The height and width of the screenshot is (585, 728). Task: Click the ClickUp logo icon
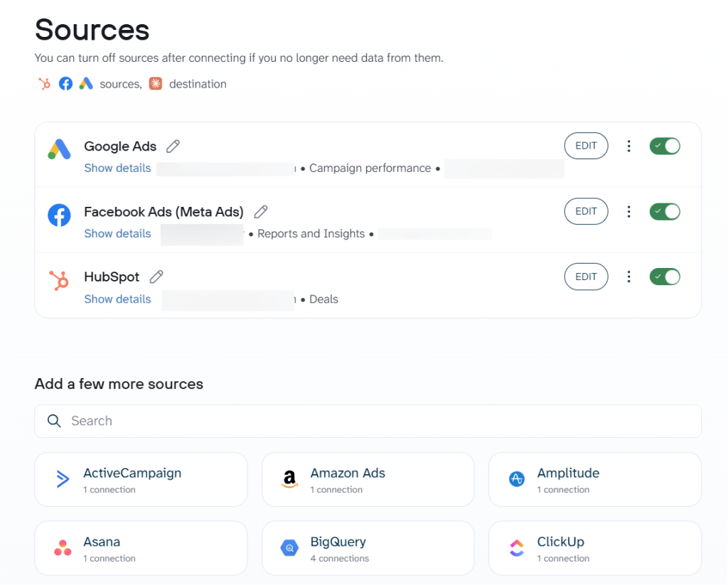tap(517, 548)
